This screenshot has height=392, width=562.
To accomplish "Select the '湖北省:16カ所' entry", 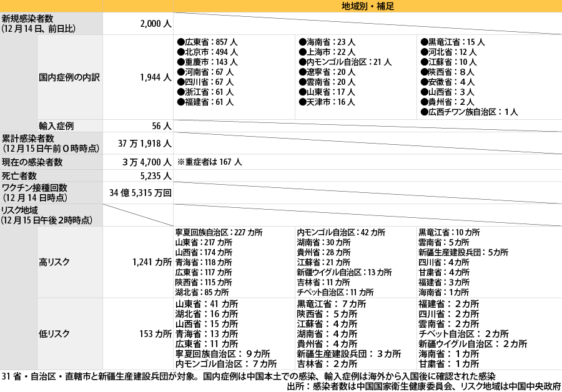I will click(207, 314).
